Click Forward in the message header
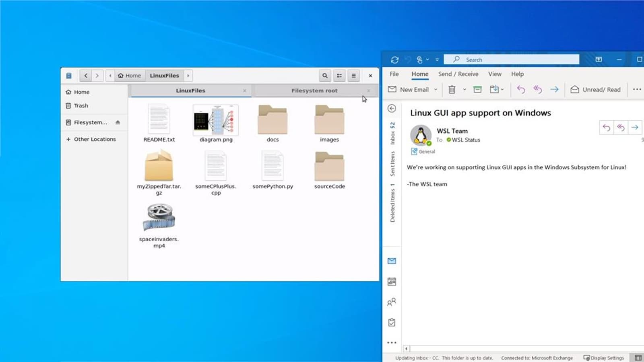The width and height of the screenshot is (644, 362). [635, 128]
